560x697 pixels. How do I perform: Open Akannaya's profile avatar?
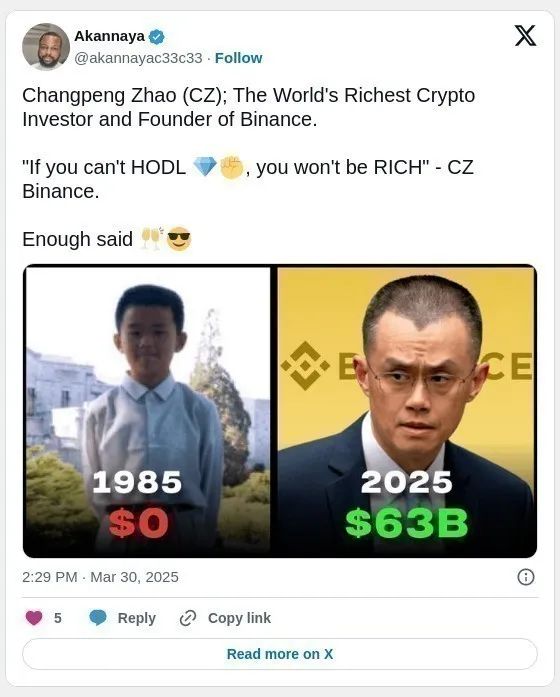[46, 47]
